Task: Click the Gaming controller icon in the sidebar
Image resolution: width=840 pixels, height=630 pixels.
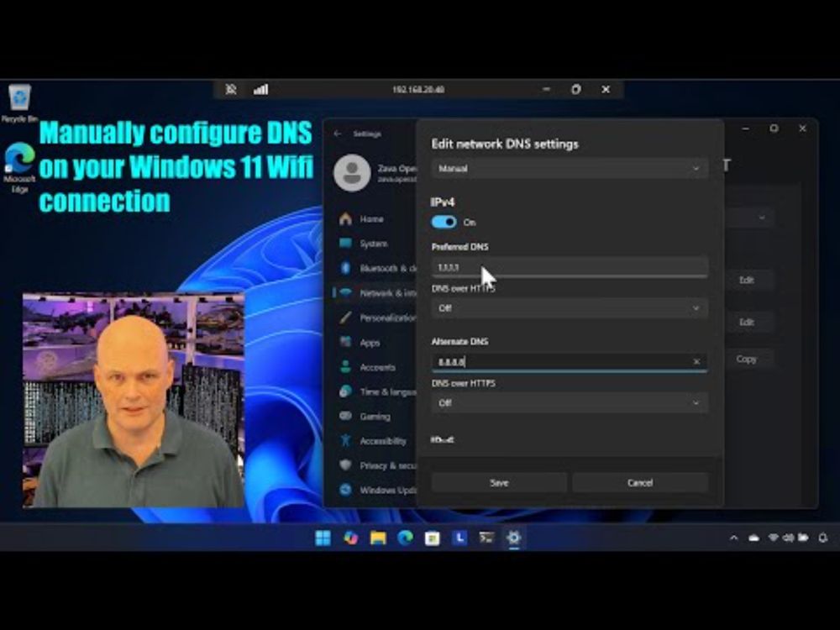Action: coord(345,417)
